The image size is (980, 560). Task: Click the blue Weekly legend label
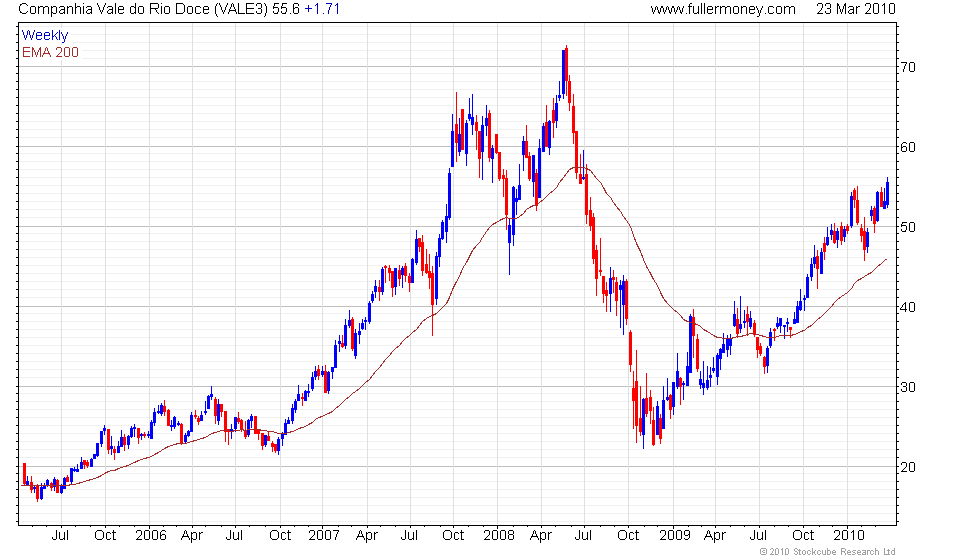coord(44,36)
